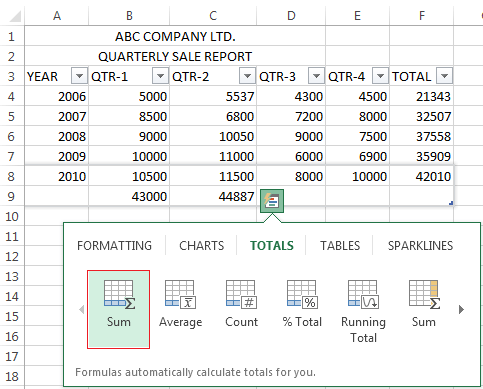Select the cell containing 10500
The image size is (483, 389).
click(129, 176)
